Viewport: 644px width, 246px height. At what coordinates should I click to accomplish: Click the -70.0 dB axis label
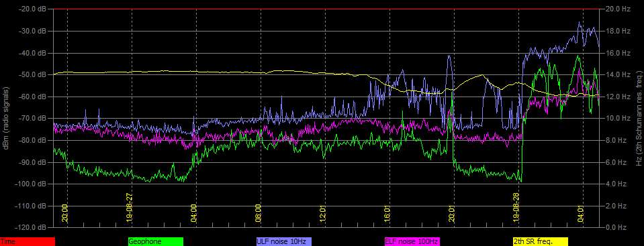click(32, 118)
